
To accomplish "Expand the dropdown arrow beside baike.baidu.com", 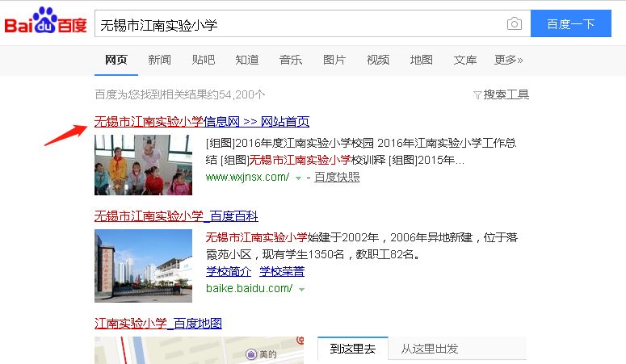I will tap(302, 290).
